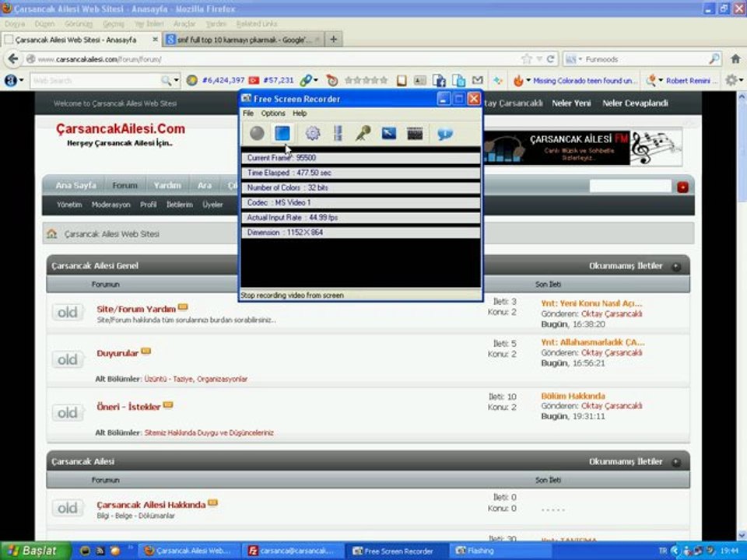Open Başlat start menu
Image resolution: width=747 pixels, height=560 pixels.
point(35,551)
